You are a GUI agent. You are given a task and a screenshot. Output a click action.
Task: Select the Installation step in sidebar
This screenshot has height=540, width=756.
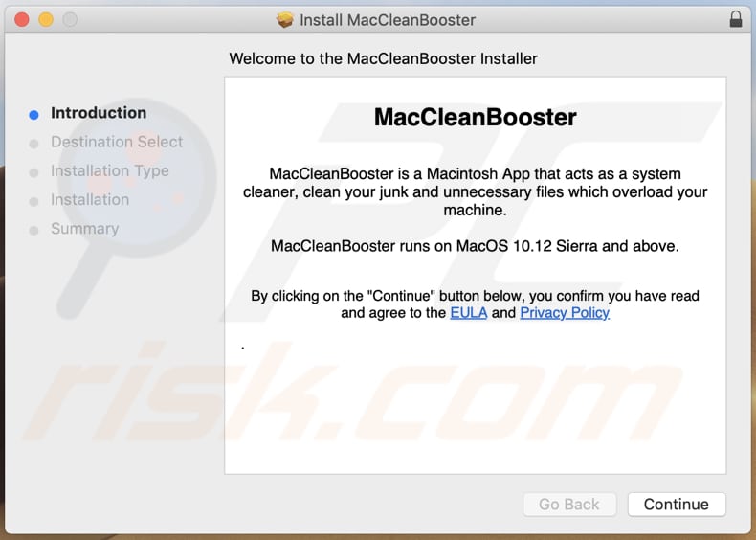click(90, 199)
